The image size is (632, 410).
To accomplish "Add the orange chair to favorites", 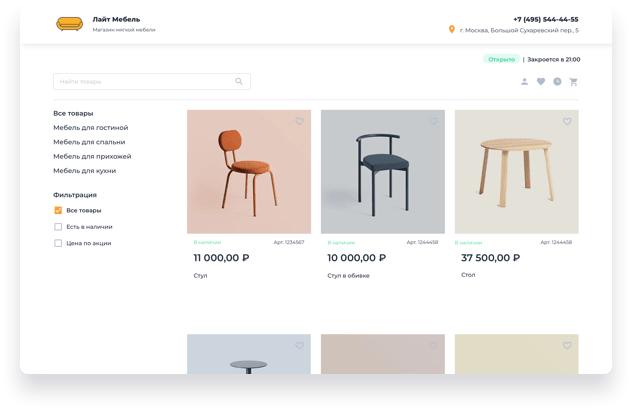I will [299, 121].
